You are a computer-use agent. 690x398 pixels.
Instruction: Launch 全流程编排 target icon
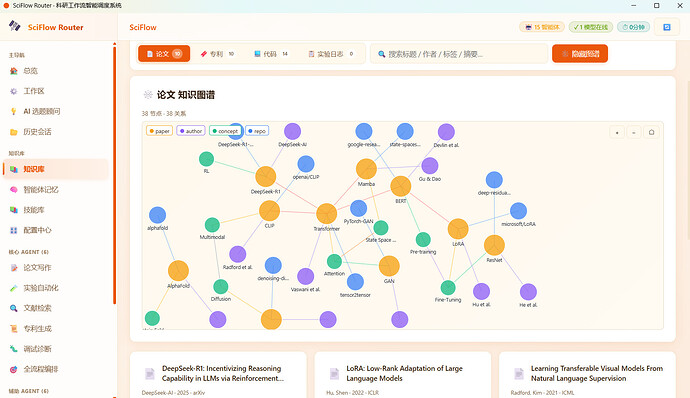[x=14, y=369]
